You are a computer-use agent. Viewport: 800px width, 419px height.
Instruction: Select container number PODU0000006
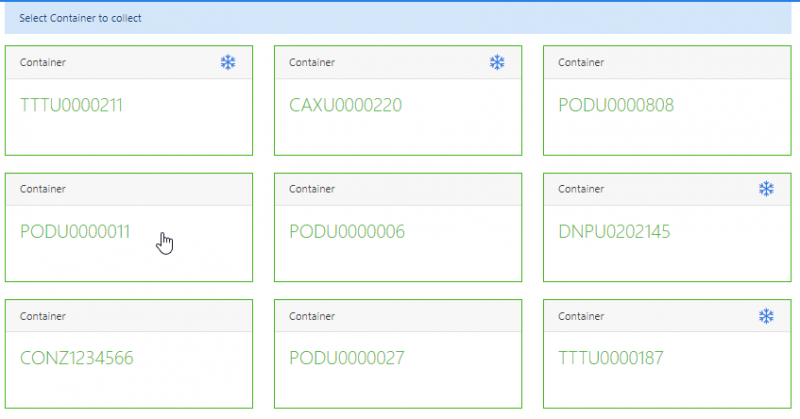[x=347, y=232]
